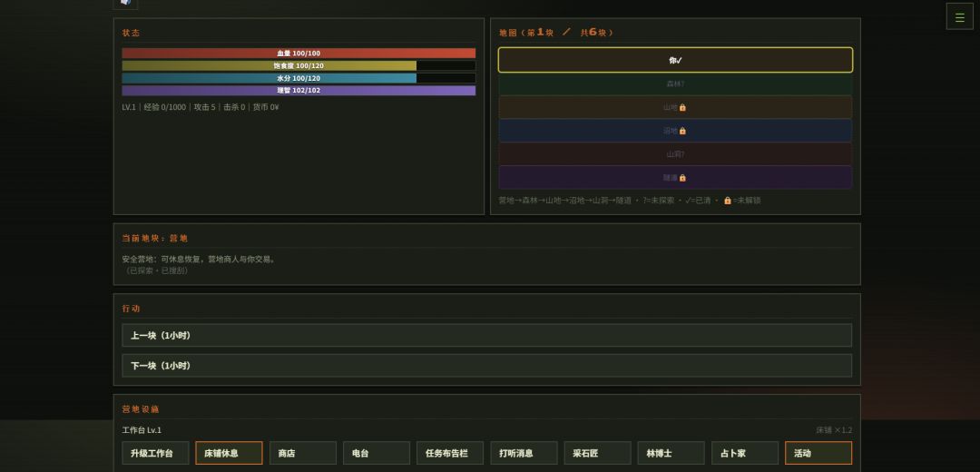Select the 森林? map tile
The height and width of the screenshot is (472, 980).
point(675,84)
